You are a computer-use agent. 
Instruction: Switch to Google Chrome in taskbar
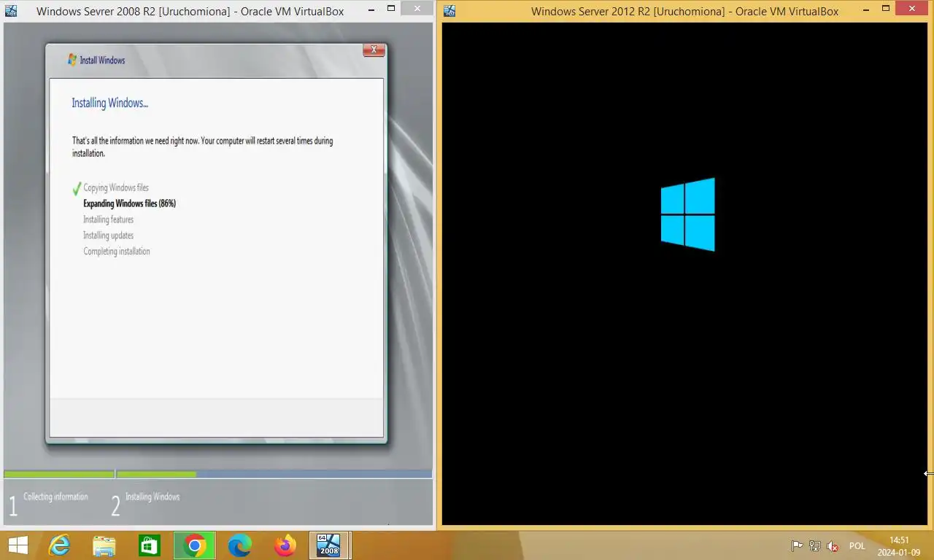195,545
